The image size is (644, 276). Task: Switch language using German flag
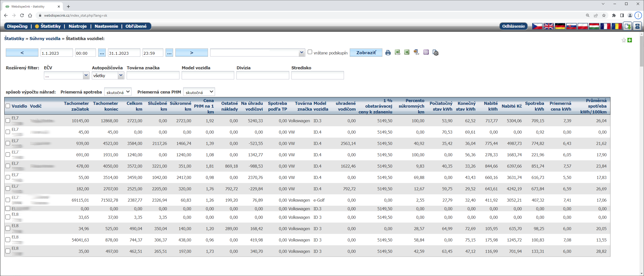click(x=560, y=26)
